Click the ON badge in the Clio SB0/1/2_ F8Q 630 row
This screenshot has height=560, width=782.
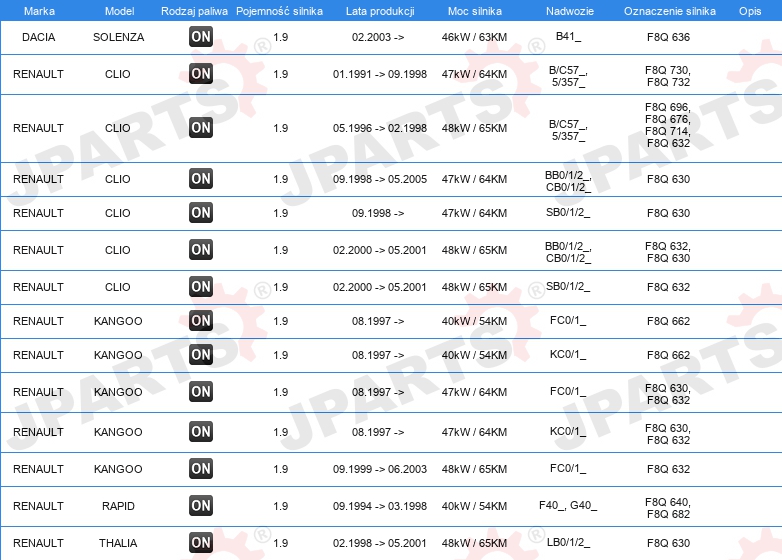[x=201, y=212]
